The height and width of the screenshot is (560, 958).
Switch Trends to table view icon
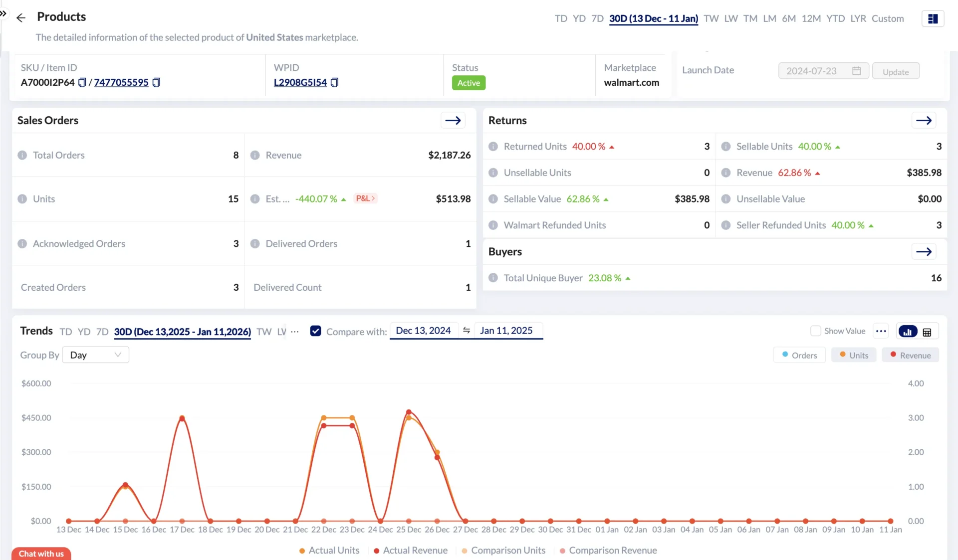tap(927, 332)
